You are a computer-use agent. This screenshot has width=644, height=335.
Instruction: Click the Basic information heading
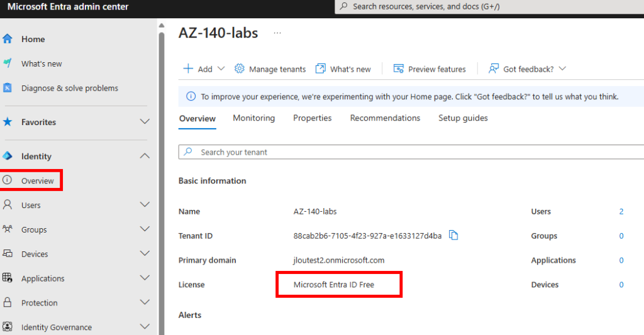pyautogui.click(x=213, y=180)
